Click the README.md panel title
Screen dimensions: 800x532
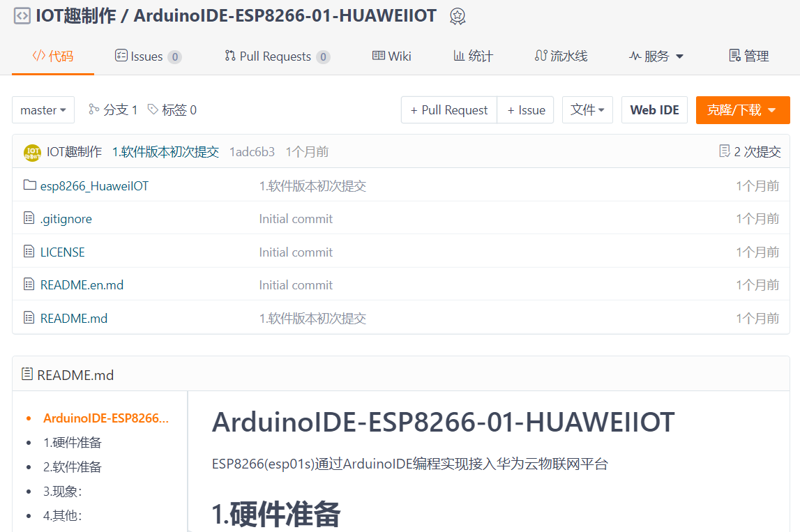(75, 375)
